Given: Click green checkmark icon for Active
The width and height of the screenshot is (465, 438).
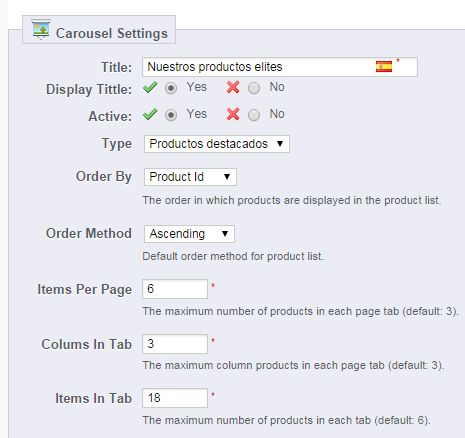Looking at the screenshot, I should click(x=150, y=115).
